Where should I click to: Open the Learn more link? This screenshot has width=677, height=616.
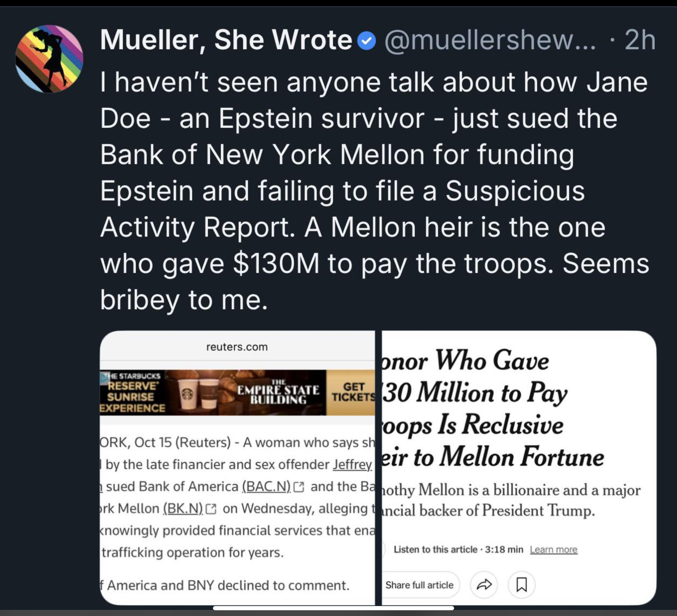(553, 549)
